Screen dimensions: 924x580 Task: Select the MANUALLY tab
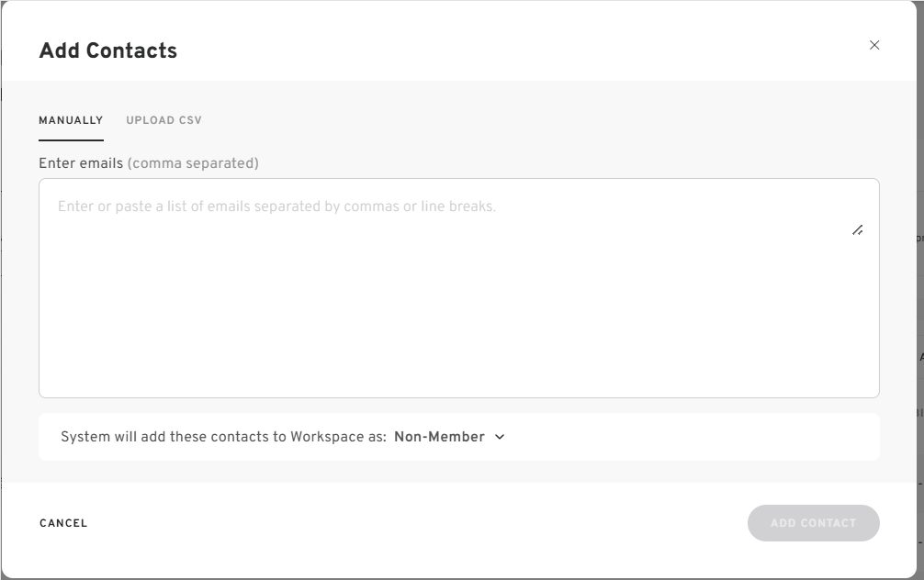click(x=71, y=119)
